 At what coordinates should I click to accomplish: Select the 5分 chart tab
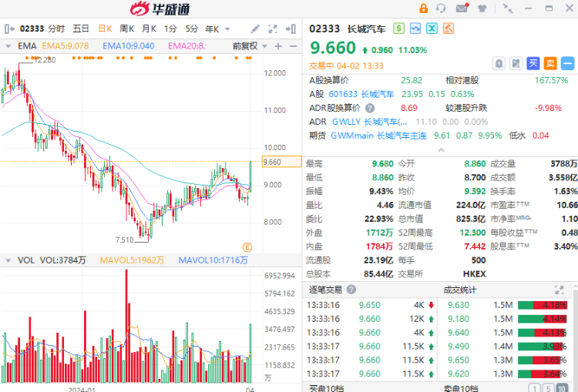pos(192,28)
